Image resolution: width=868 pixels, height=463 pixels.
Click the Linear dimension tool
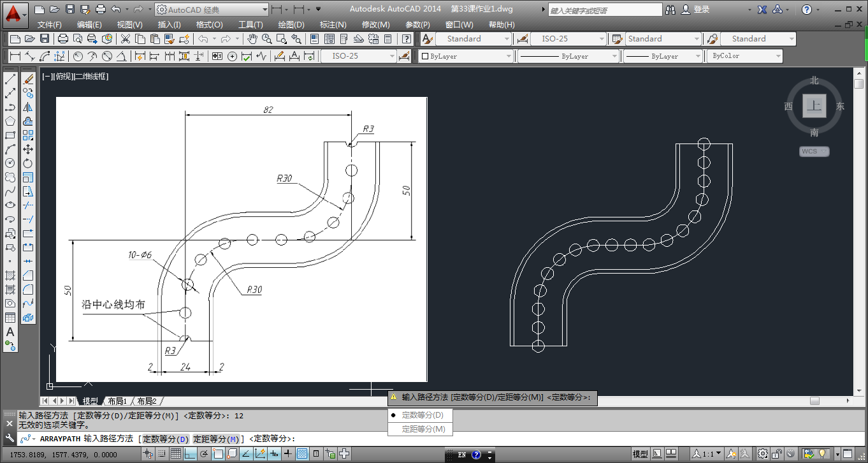coord(15,56)
